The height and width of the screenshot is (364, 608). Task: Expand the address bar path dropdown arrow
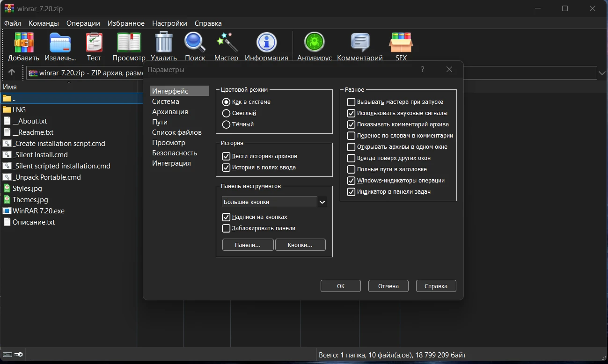click(x=602, y=73)
